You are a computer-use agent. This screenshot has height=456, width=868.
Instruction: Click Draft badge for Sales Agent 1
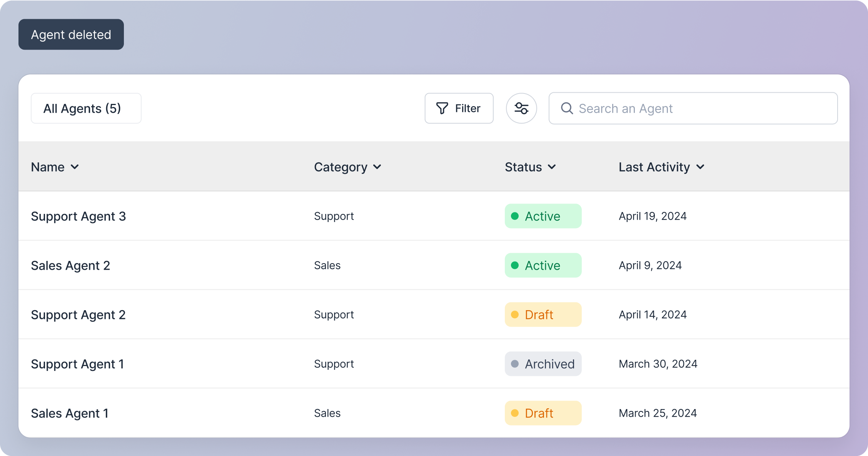click(542, 413)
